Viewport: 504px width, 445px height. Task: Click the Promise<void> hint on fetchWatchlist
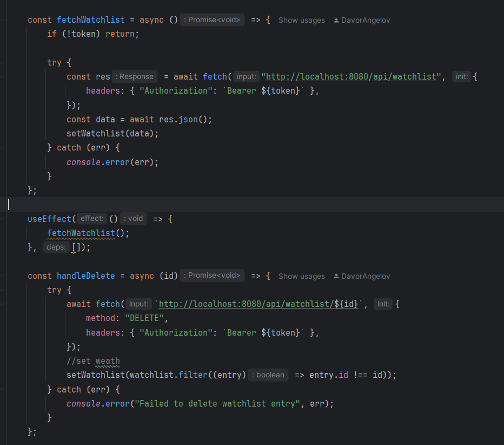click(x=212, y=20)
